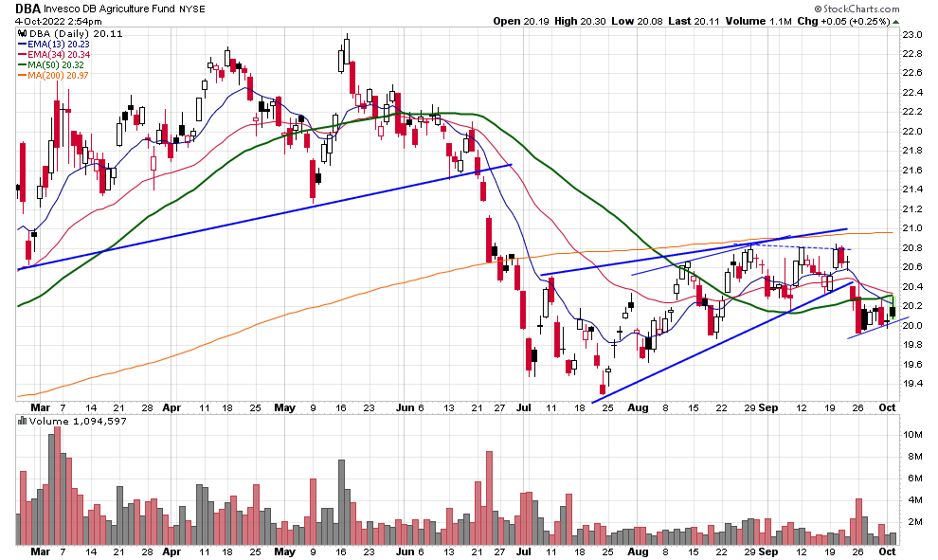The image size is (938, 560).
Task: Select the DBA (Daily) 20.11 legend entry
Action: pos(76,34)
